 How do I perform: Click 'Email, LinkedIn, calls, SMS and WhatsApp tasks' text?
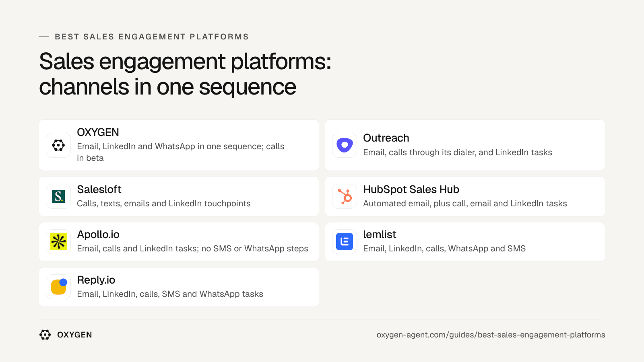[x=170, y=294]
